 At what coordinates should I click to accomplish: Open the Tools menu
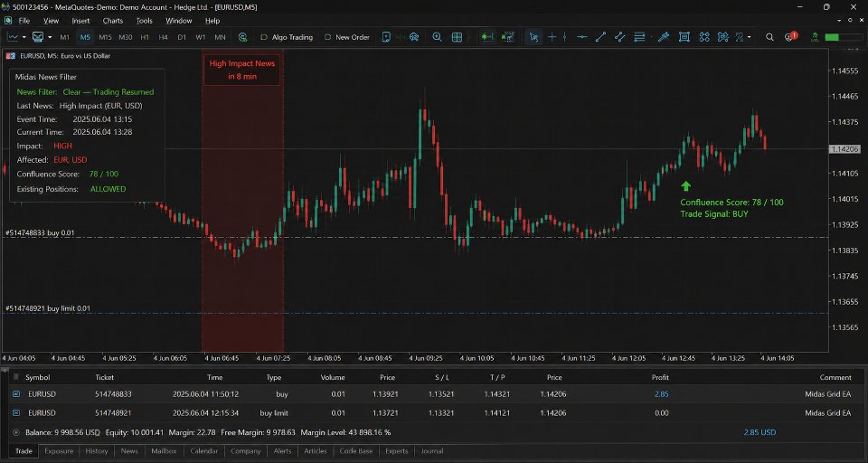click(145, 21)
